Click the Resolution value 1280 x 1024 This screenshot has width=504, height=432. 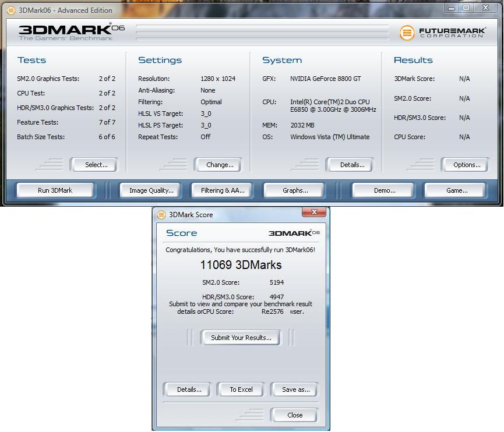[x=218, y=79]
